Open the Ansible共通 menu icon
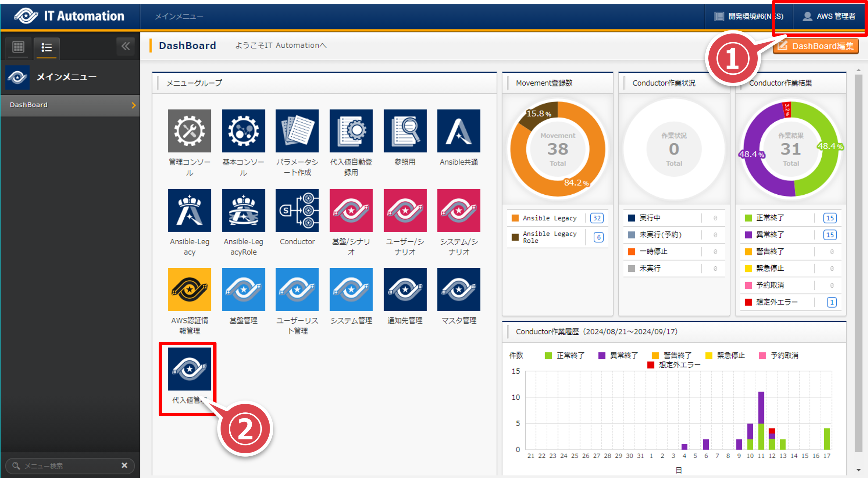The image size is (868, 485). 458,131
